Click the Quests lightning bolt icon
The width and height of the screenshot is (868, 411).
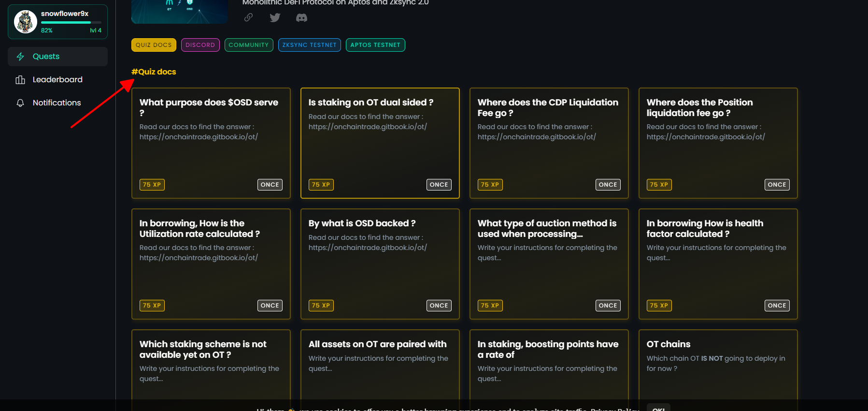(20, 57)
